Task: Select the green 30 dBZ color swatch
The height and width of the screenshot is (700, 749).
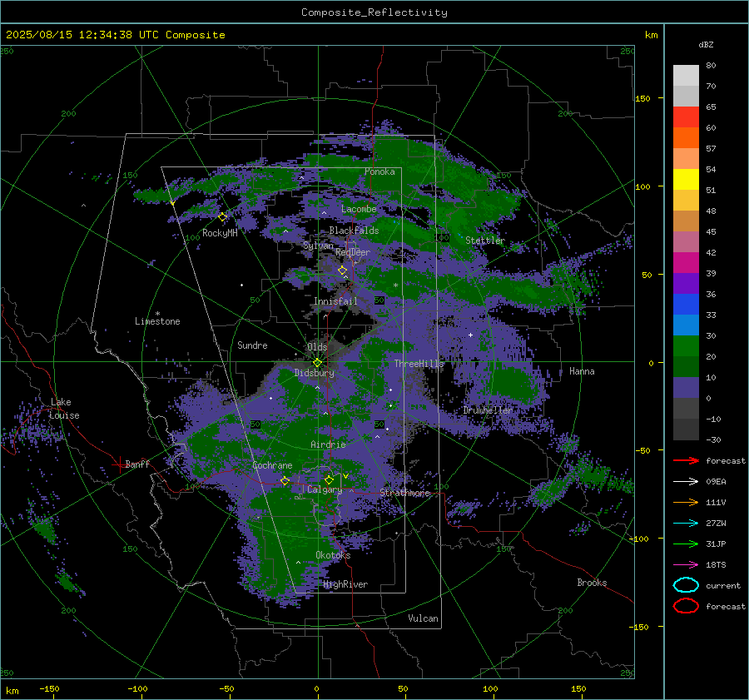Action: click(x=686, y=346)
